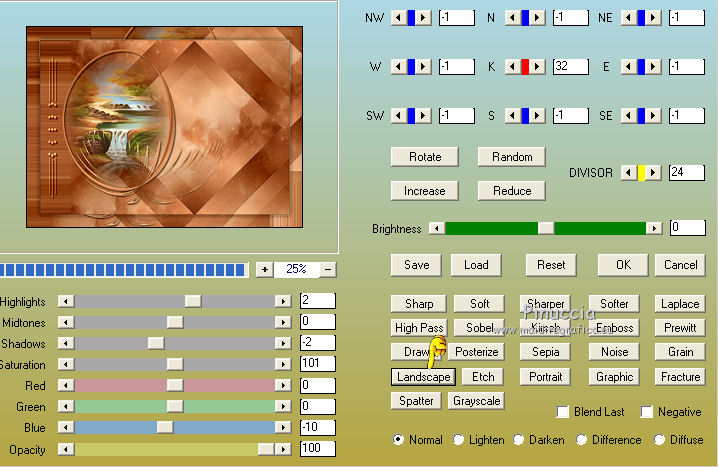The width and height of the screenshot is (718, 467).
Task: Click the NW left arrow
Action: click(x=398, y=18)
